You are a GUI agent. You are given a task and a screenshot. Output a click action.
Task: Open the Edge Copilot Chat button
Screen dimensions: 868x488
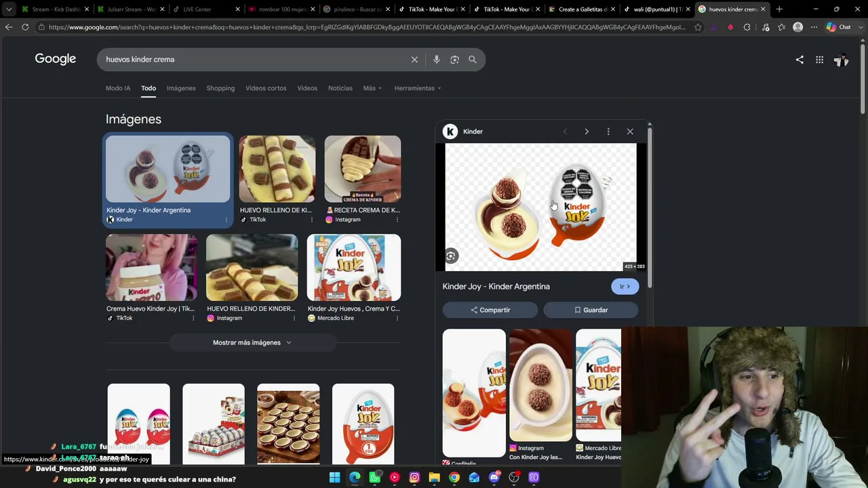point(839,27)
